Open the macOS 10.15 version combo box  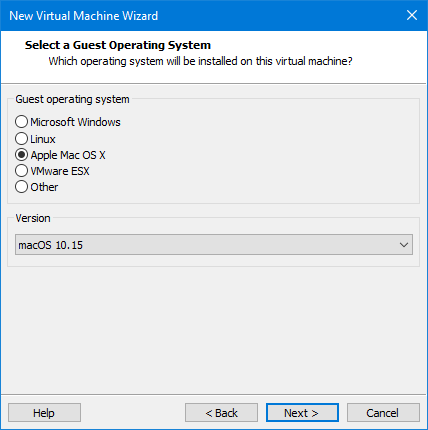(x=214, y=245)
